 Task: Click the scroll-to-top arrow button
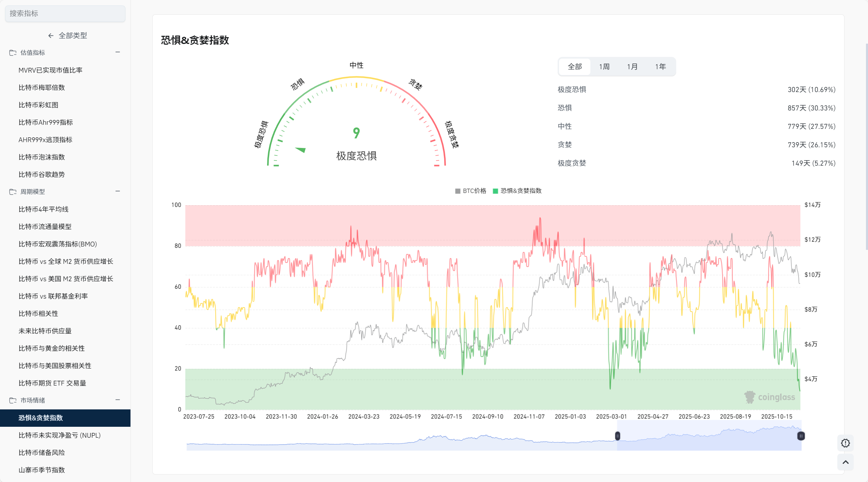(x=845, y=462)
